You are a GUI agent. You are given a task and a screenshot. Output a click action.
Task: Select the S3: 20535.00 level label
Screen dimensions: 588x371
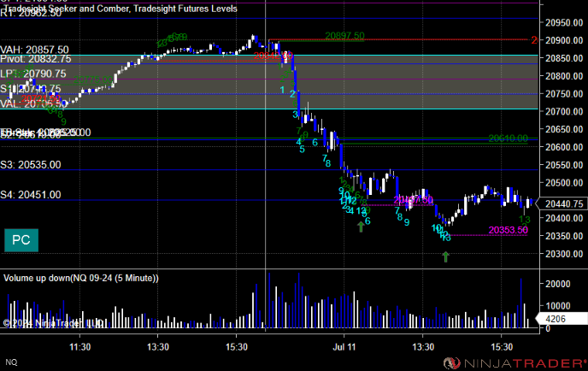pos(31,165)
